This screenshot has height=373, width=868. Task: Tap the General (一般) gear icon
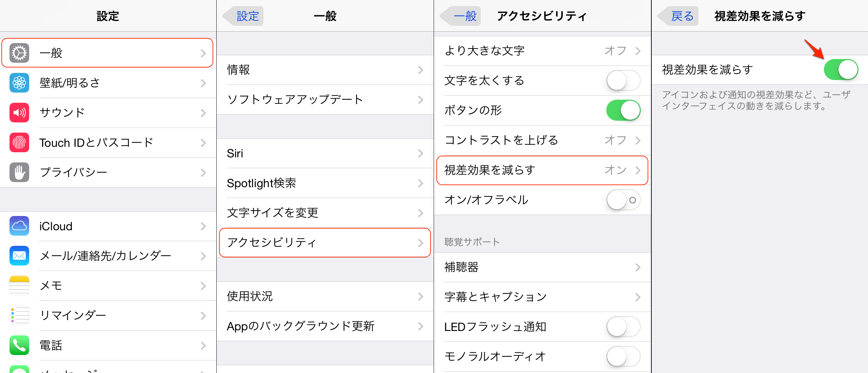pos(19,53)
